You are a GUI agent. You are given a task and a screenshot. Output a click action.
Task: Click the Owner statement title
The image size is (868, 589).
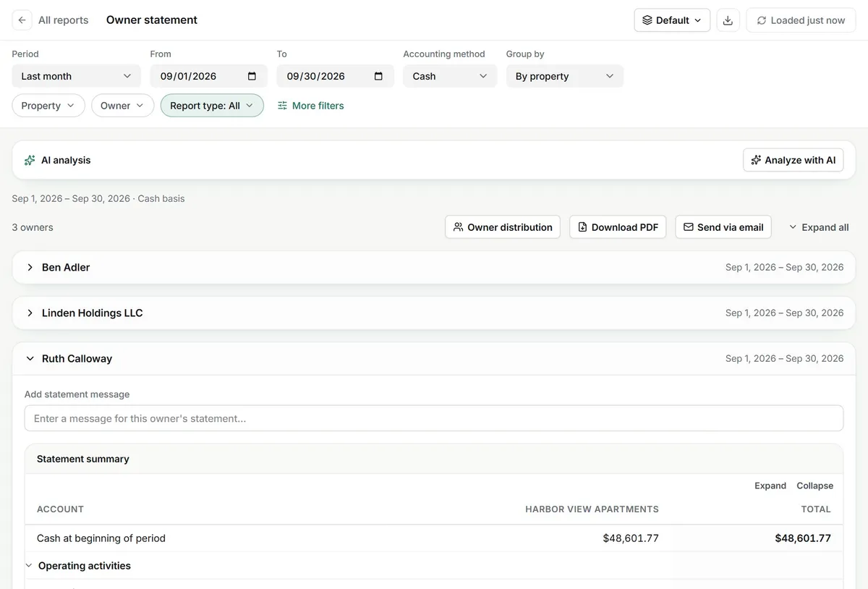pyautogui.click(x=152, y=20)
